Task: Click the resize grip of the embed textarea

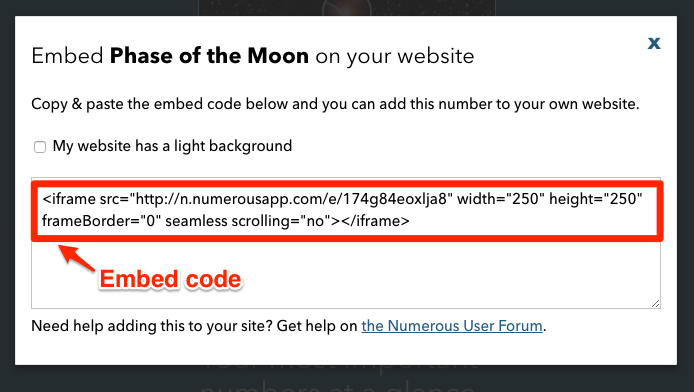Action: [x=655, y=304]
